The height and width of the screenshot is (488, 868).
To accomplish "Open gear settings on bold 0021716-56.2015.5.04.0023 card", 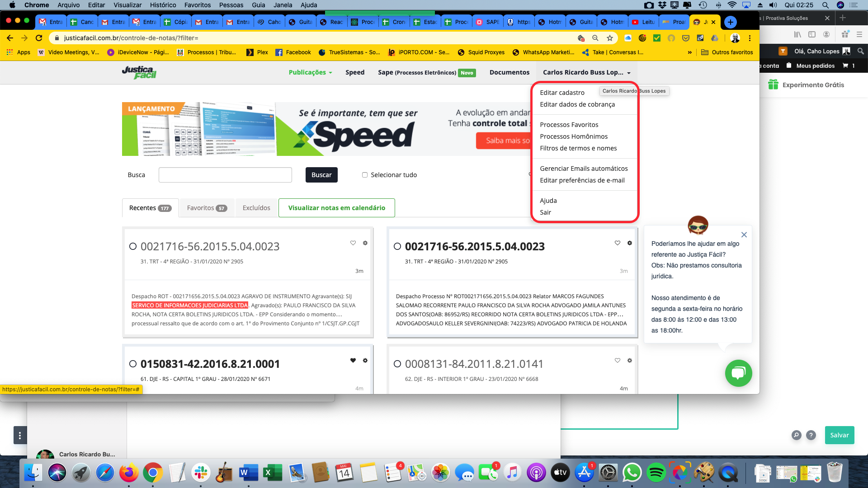I will (630, 243).
